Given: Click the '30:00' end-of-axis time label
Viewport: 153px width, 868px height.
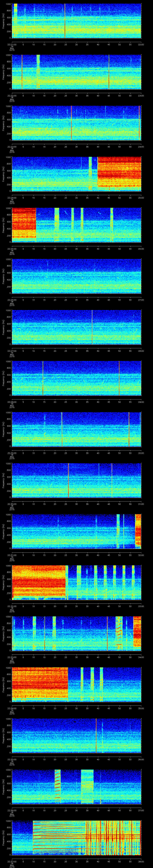Looking at the screenshot, I should [x=141, y=453].
